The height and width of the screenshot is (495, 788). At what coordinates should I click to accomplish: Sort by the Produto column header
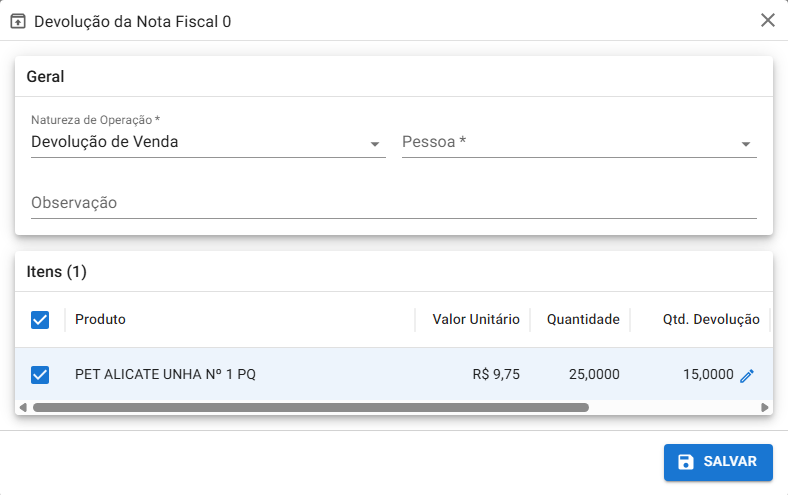pyautogui.click(x=100, y=320)
